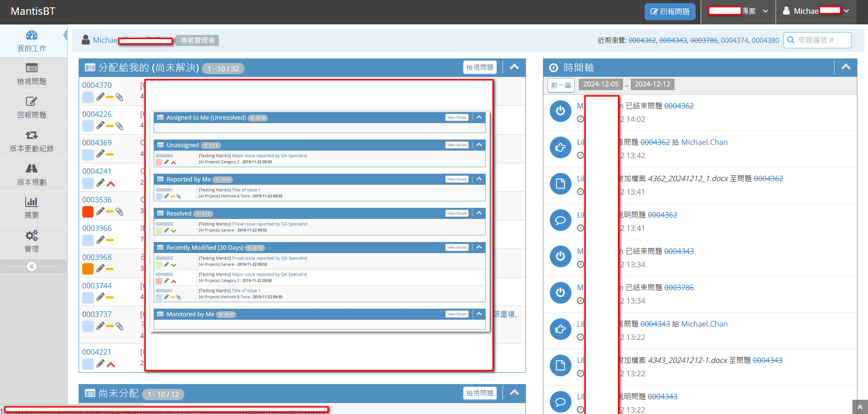The image size is (868, 414).
Task: Open issue link 0003536
Action: point(97,200)
